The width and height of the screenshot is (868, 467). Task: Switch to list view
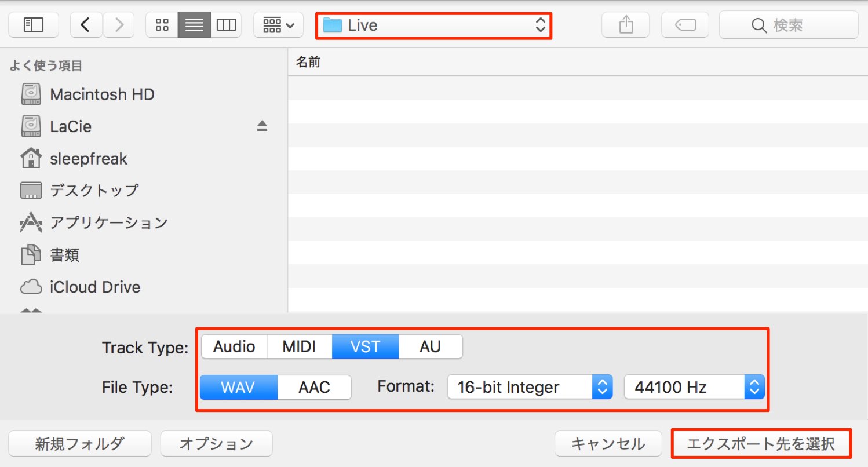point(194,25)
